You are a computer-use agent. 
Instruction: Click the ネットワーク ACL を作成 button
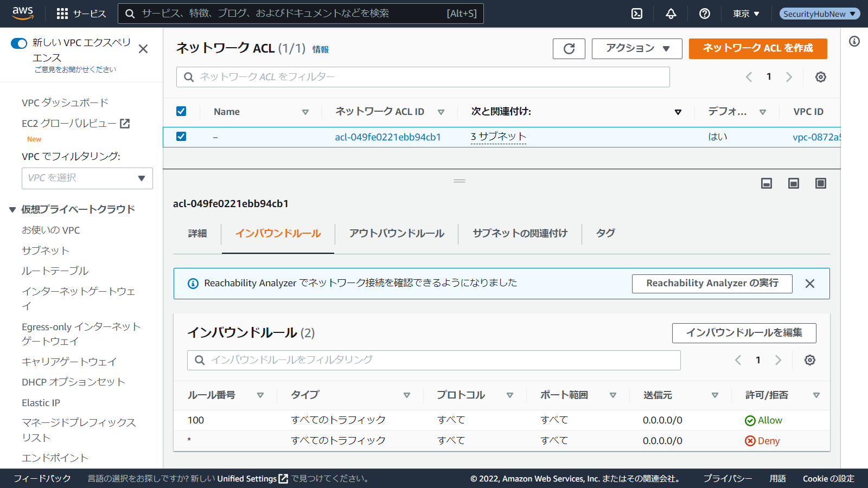point(757,49)
